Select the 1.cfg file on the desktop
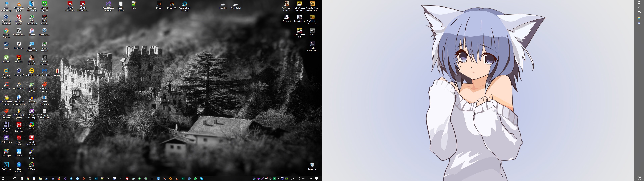This screenshot has height=181, width=644. 134,5
